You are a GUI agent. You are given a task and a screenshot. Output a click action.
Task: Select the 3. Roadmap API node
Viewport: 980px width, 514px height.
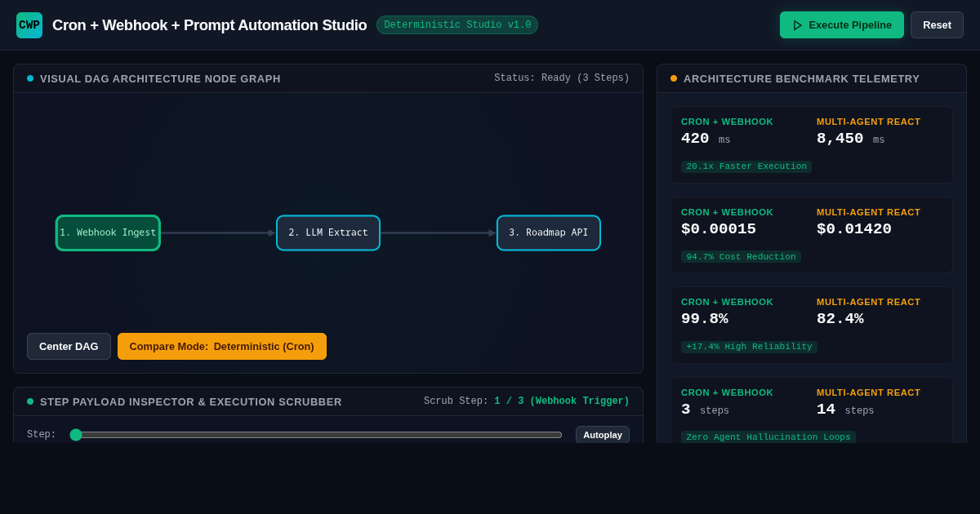point(549,233)
